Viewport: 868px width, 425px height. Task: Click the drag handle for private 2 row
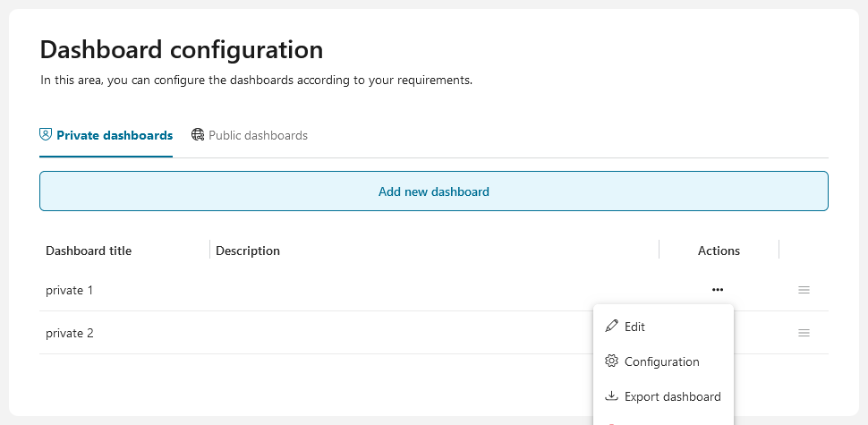(x=804, y=333)
